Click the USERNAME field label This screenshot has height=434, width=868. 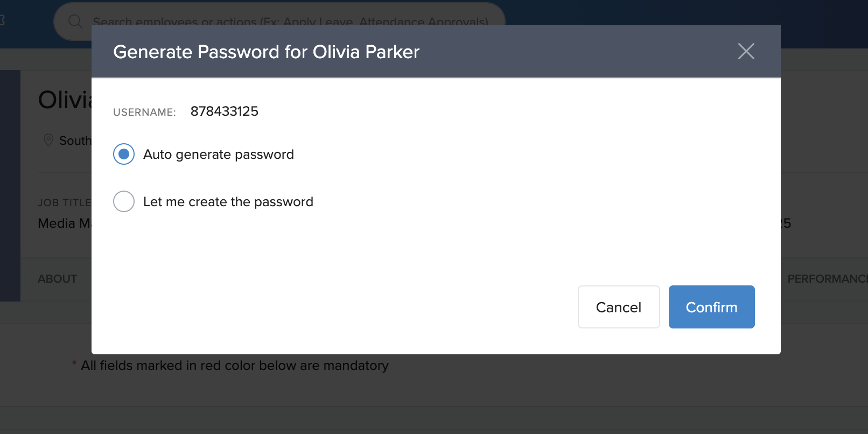point(144,112)
